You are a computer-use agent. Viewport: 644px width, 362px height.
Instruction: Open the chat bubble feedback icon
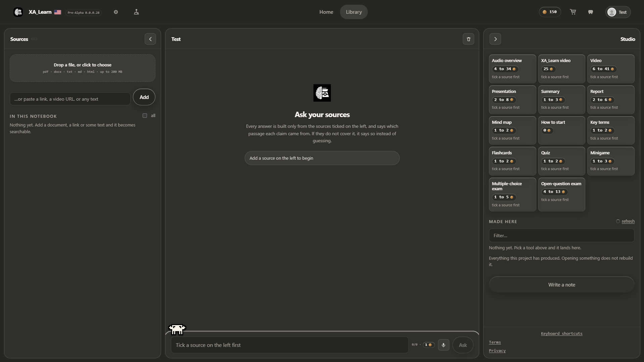(x=590, y=12)
